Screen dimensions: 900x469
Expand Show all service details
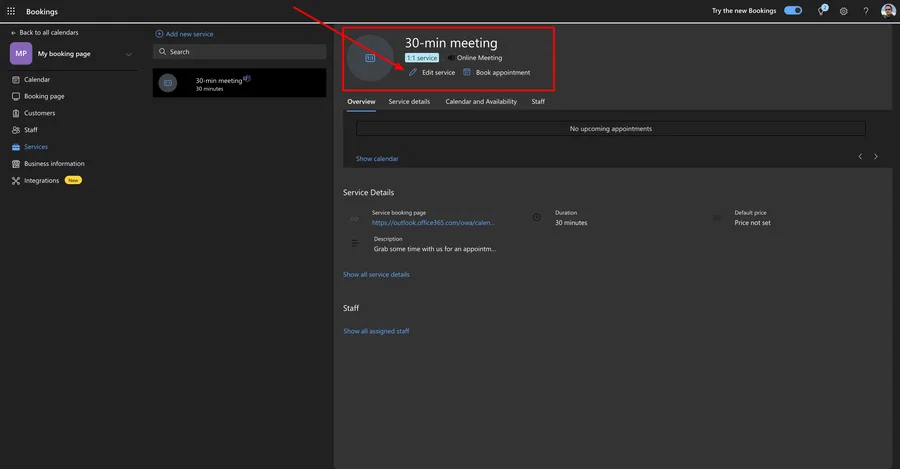coord(376,275)
